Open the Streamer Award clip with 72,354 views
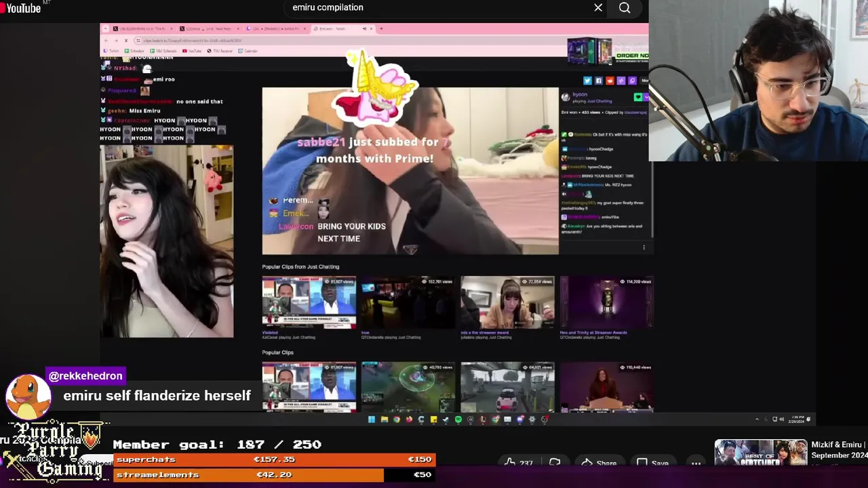868x488 pixels. 507,302
